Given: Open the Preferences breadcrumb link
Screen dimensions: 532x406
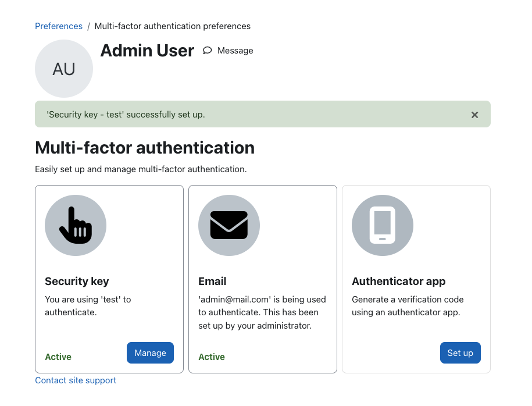Looking at the screenshot, I should coord(59,26).
